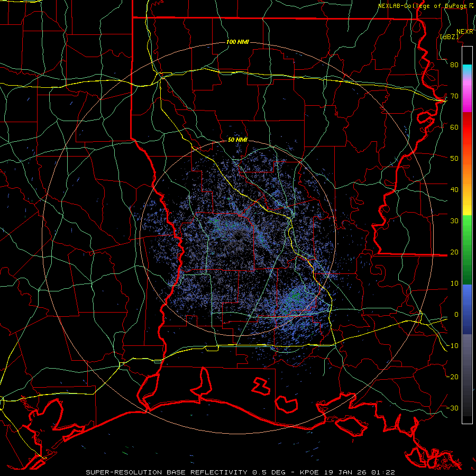Click the 50 dBZ scale tick label
This screenshot has height=476, width=476.
454,159
